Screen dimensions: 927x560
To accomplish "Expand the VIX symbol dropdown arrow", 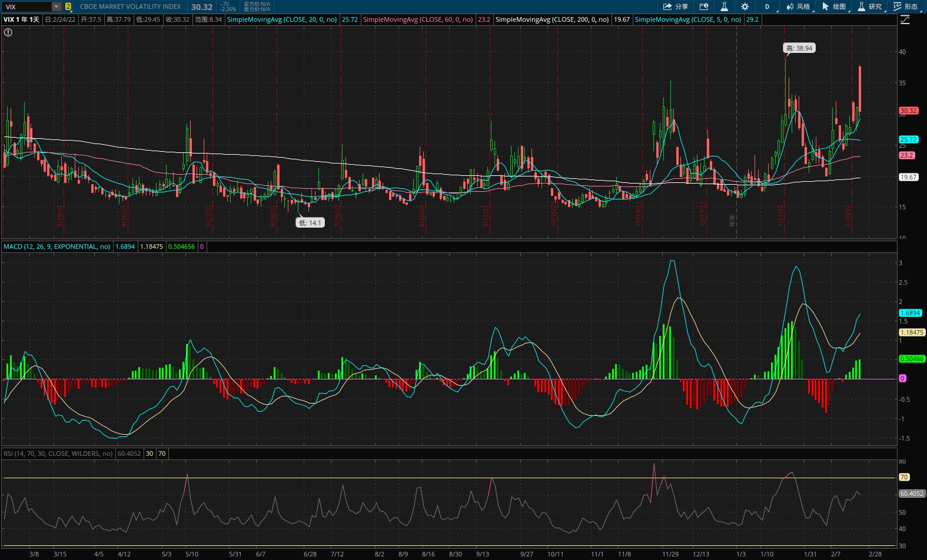I will tap(56, 7).
